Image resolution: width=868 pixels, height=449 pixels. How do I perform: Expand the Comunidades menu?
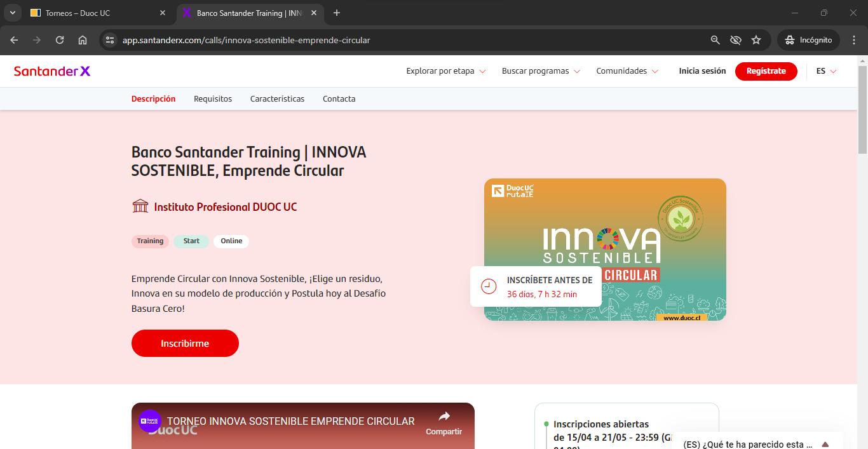click(x=627, y=71)
